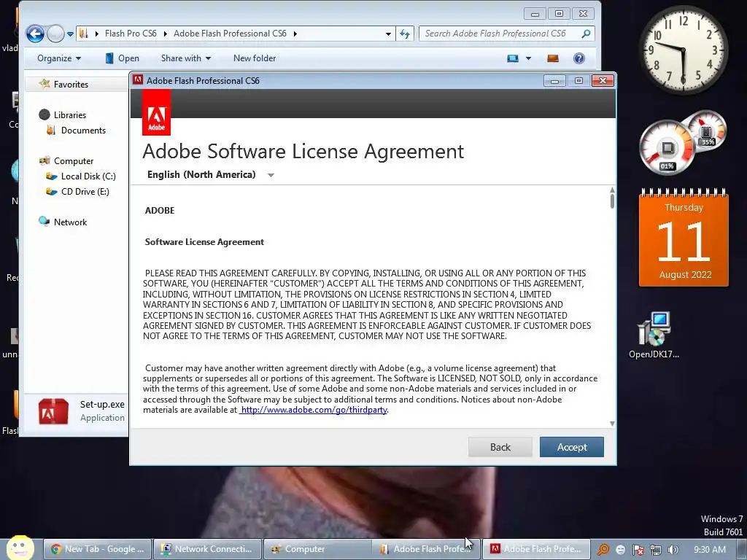The height and width of the screenshot is (560, 747).
Task: Open the view options dropdown arrow
Action: click(528, 58)
